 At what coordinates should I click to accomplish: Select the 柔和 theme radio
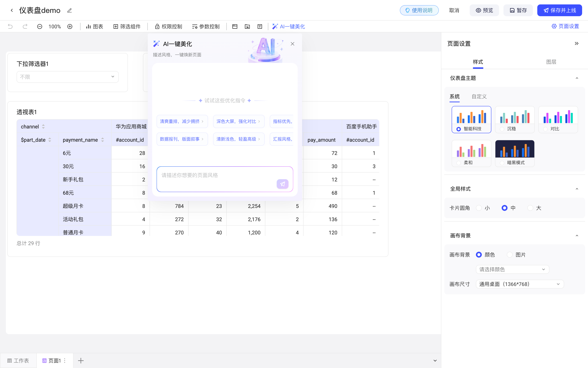click(458, 163)
